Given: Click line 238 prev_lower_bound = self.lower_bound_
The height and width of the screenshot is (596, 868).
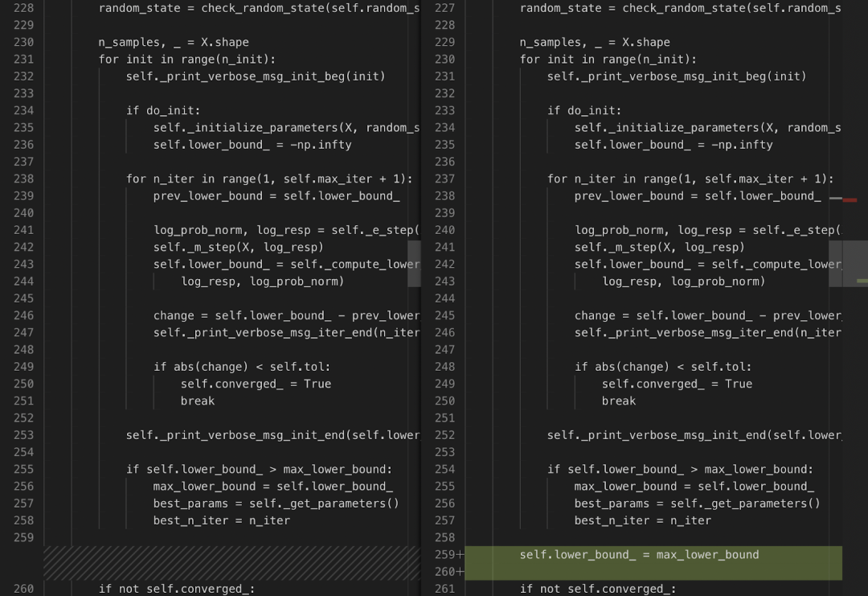Looking at the screenshot, I should tap(698, 196).
